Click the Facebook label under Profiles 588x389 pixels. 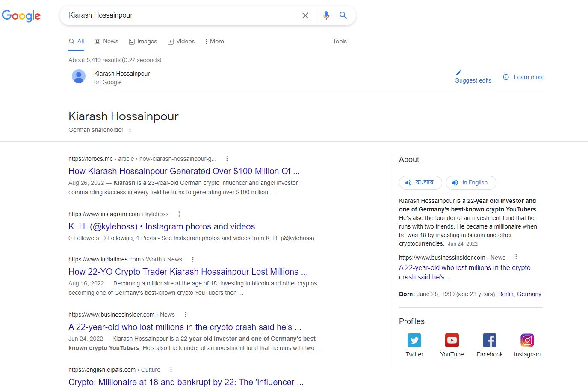pyautogui.click(x=490, y=354)
